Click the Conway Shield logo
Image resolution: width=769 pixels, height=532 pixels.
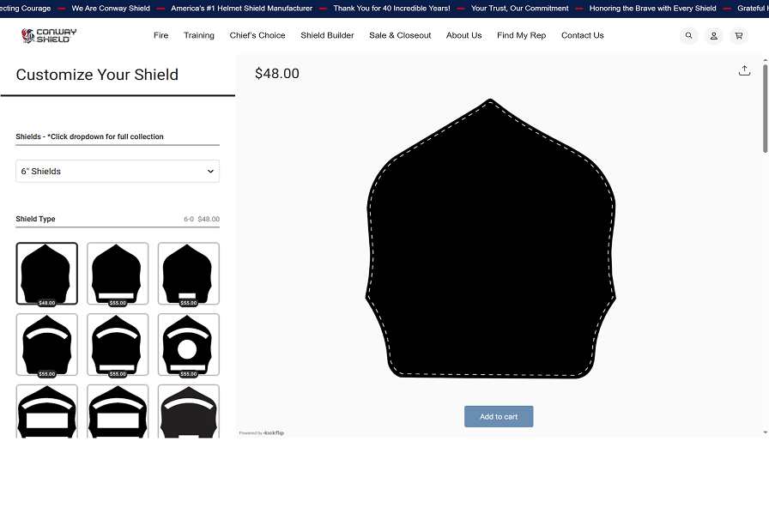coord(49,36)
